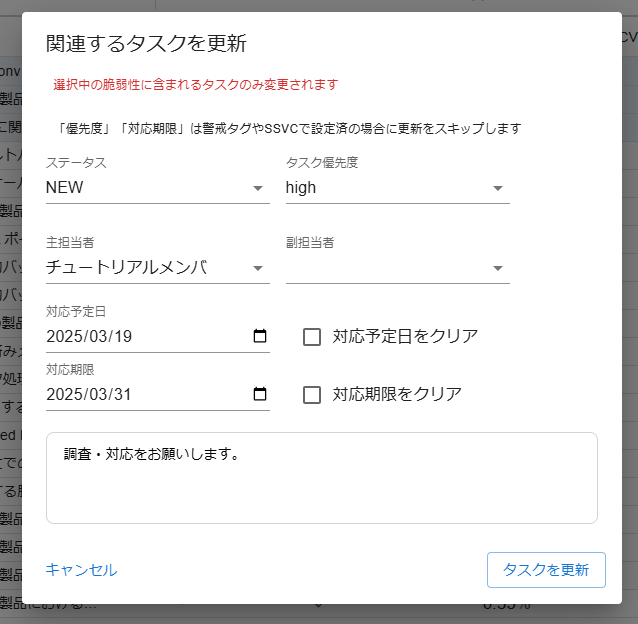Click the dialog title 関連するタスクを更新

click(x=146, y=44)
